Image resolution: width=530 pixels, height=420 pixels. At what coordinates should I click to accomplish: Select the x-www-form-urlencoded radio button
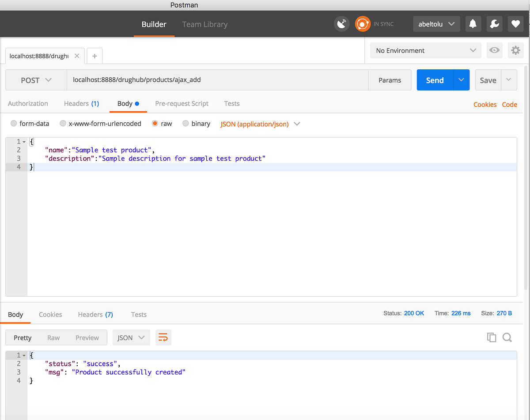pos(63,124)
